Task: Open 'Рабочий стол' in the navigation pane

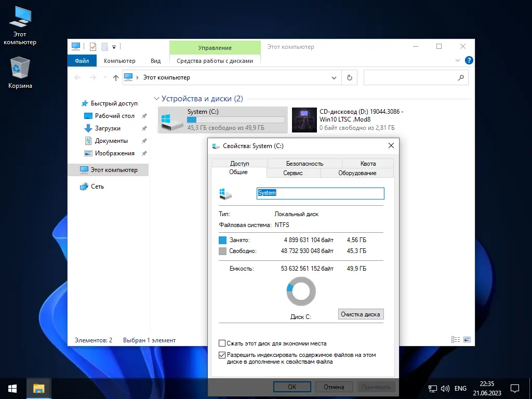Action: tap(115, 116)
